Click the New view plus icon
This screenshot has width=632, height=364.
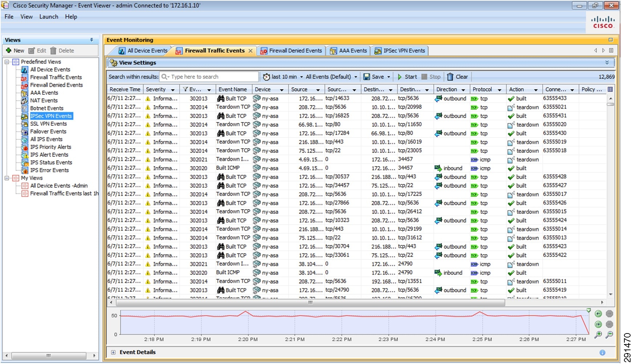click(9, 50)
